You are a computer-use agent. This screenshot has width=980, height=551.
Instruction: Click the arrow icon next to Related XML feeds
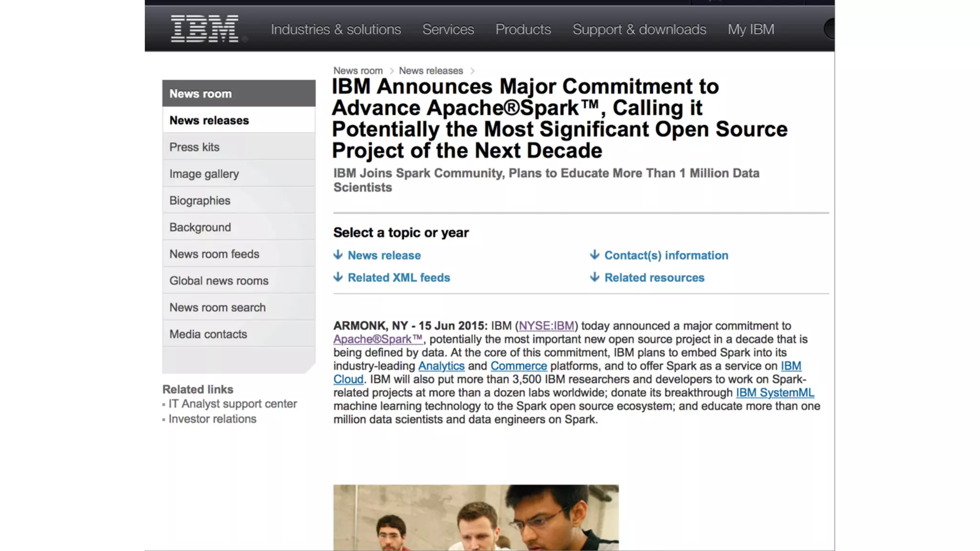(338, 277)
